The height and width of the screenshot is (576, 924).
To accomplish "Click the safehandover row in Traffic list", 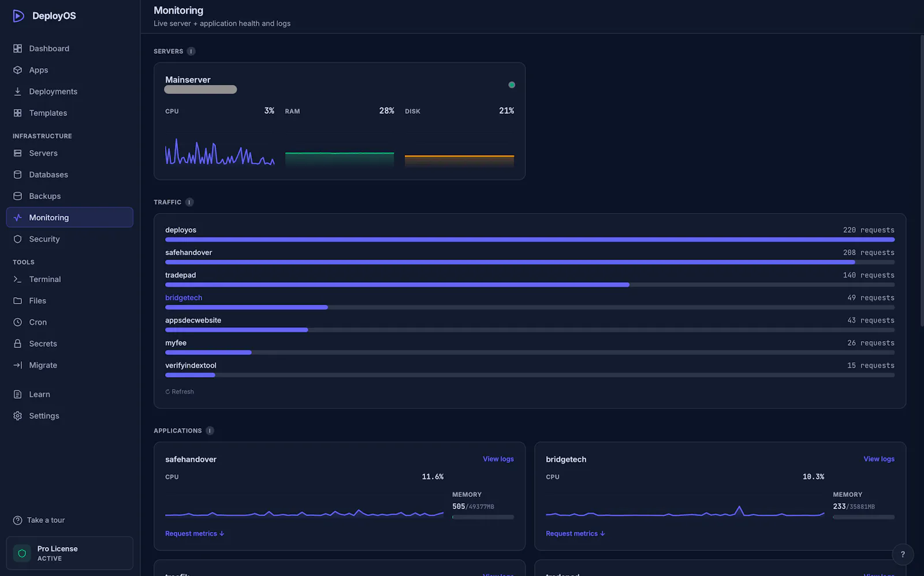I will [530, 257].
